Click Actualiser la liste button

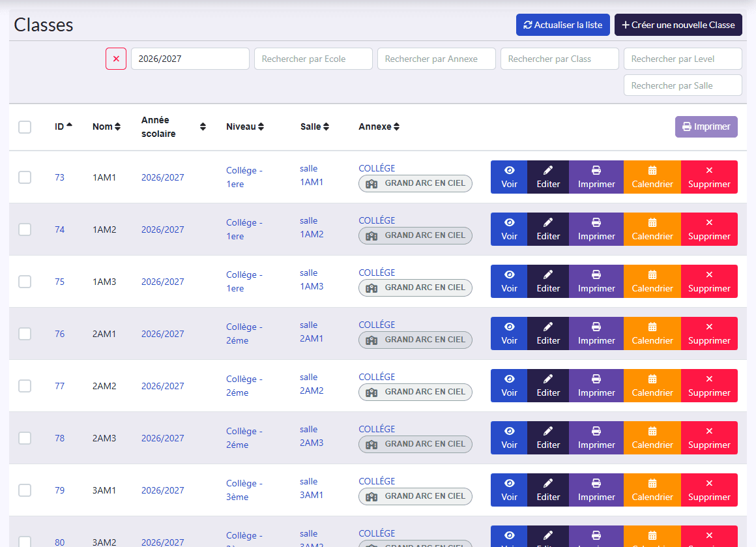coord(562,25)
